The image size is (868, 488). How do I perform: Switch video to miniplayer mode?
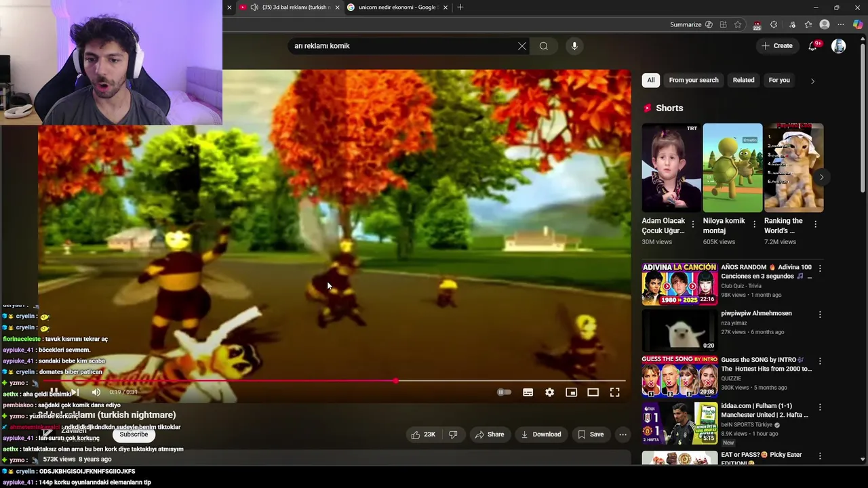click(x=572, y=392)
